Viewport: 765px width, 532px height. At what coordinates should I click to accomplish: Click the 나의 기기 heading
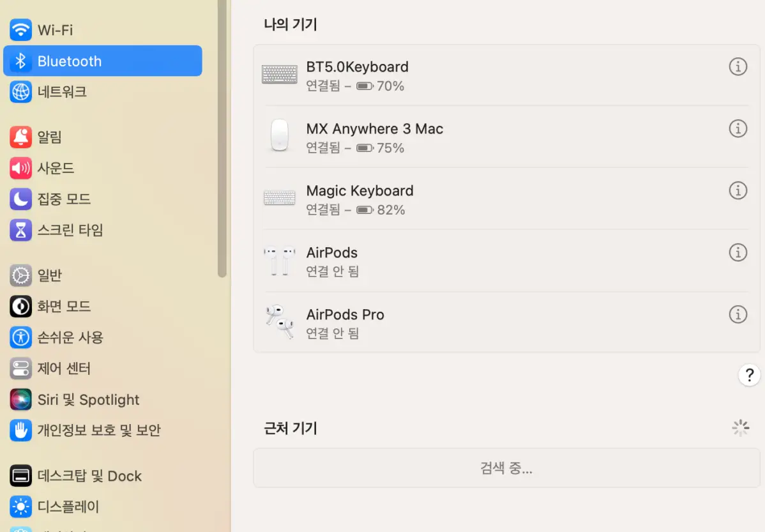click(291, 24)
